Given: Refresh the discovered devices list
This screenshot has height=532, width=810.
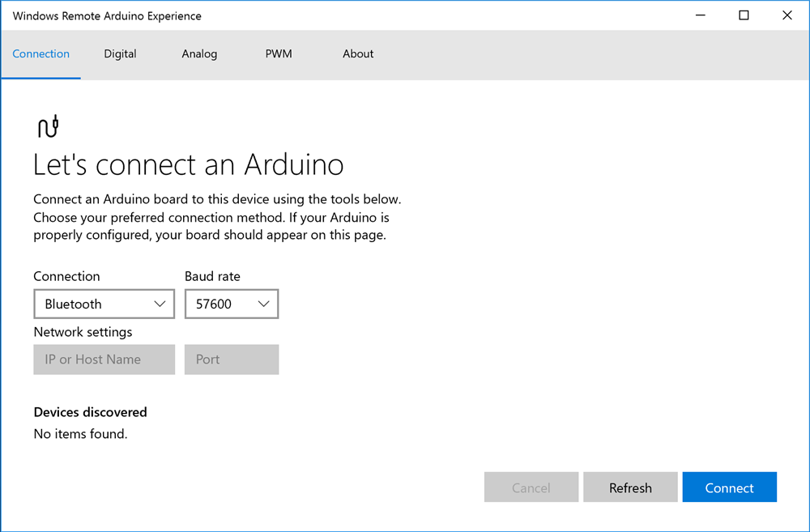Looking at the screenshot, I should [630, 487].
